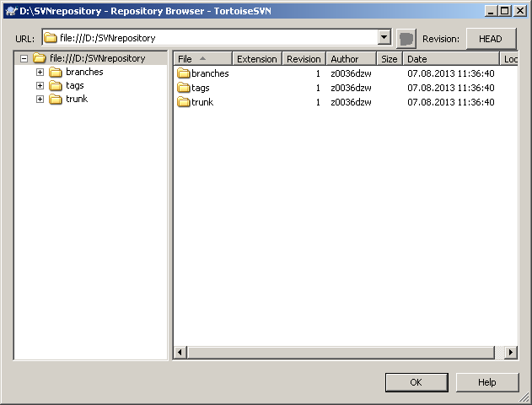Viewport: 532px width, 405px height.
Task: Sort list by Date column header
Action: click(450, 59)
